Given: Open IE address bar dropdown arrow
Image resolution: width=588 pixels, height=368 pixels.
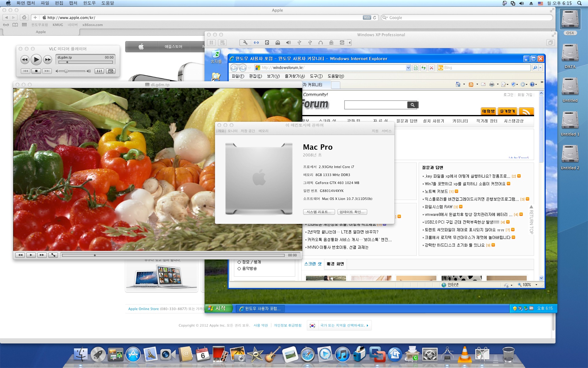Looking at the screenshot, I should 408,68.
